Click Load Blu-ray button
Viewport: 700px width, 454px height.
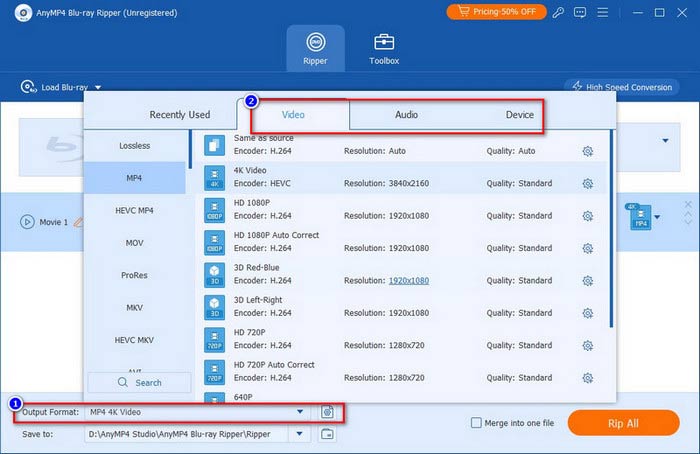54,87
